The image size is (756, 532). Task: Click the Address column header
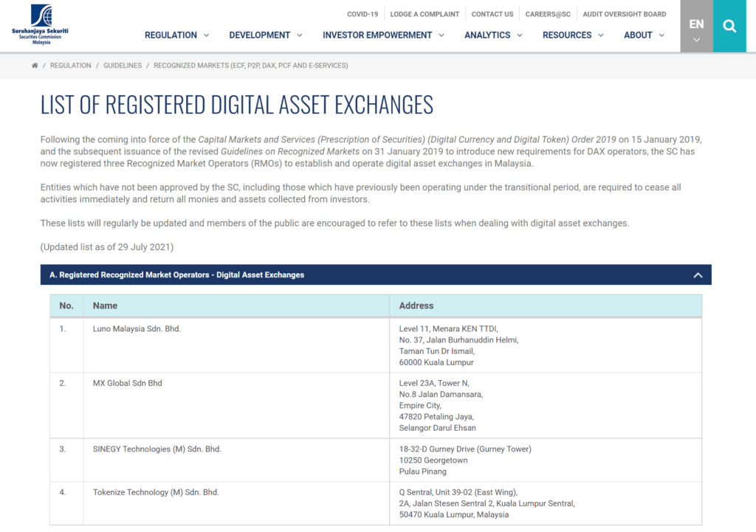coord(546,305)
